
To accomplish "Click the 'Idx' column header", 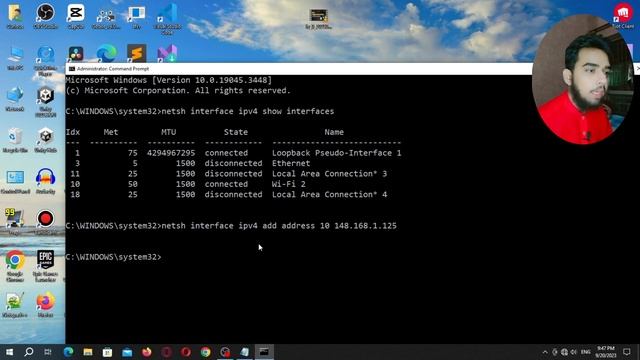I will [x=73, y=132].
